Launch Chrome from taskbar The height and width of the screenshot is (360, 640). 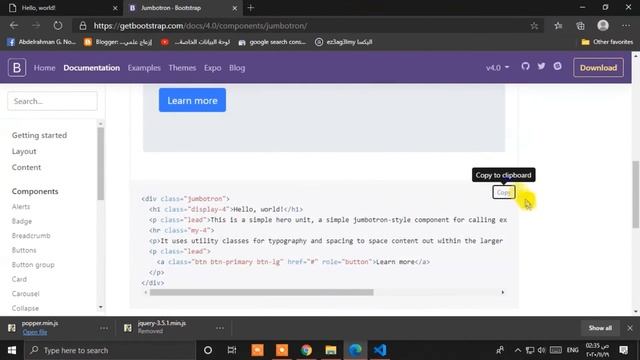pyautogui.click(x=306, y=350)
